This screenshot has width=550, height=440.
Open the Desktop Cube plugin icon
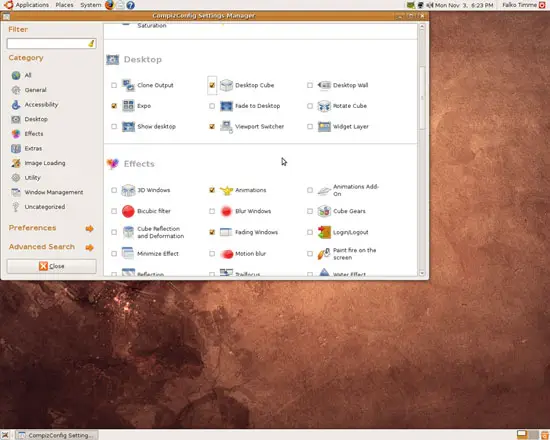[226, 85]
